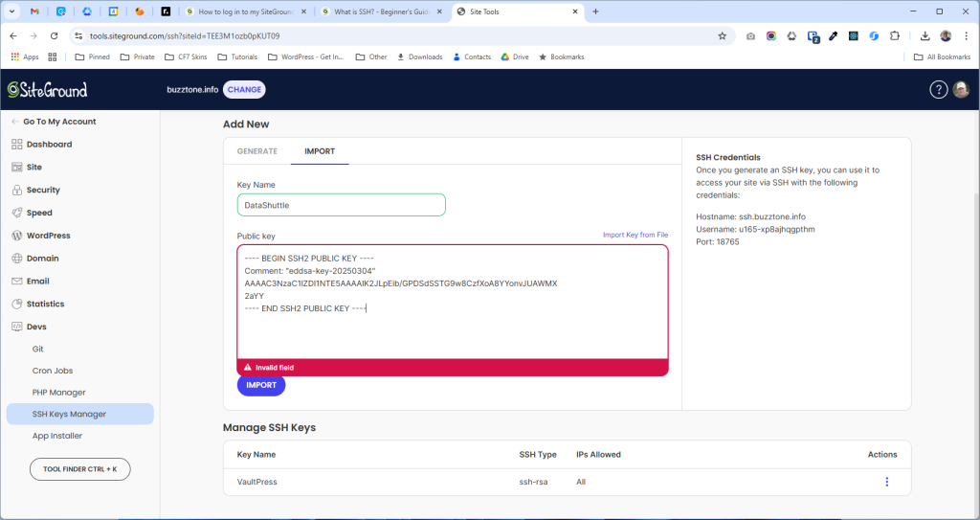The height and width of the screenshot is (520, 980).
Task: Open the Statistics sidebar section
Action: (45, 304)
